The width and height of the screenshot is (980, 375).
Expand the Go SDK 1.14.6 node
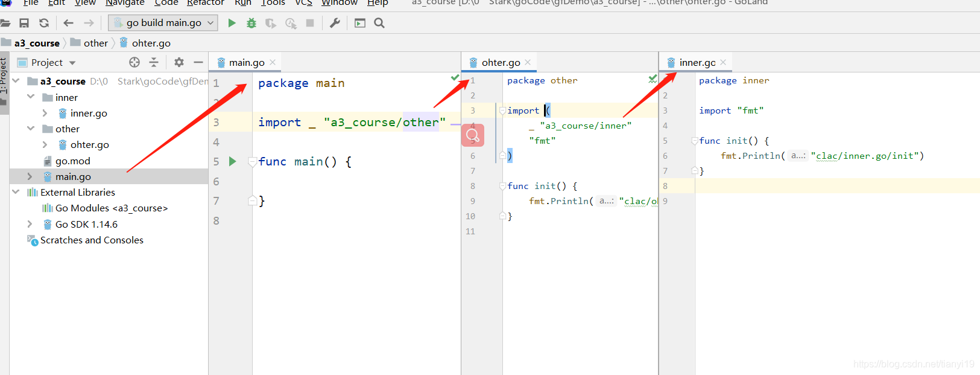pyautogui.click(x=30, y=223)
